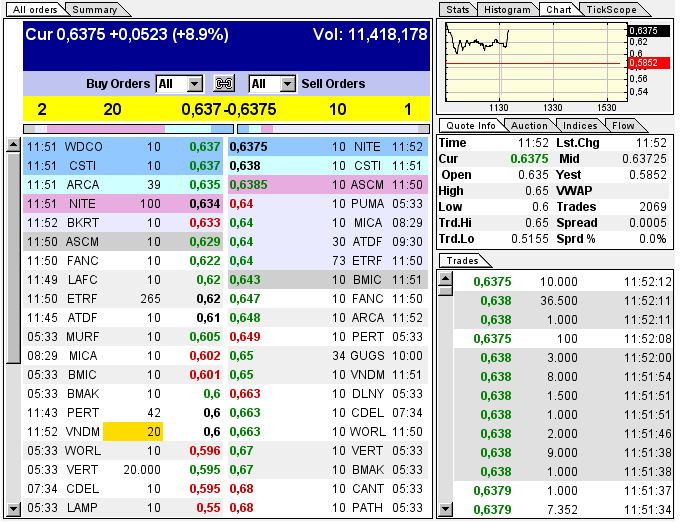
Task: Click the Mid value 0.63725
Action: pyautogui.click(x=644, y=159)
